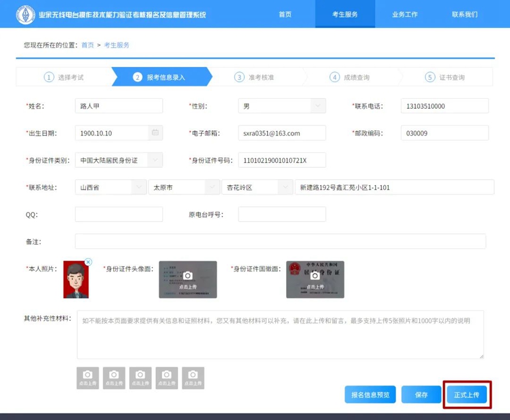Screen dimensions: 510x420
Task: Open the 性别 dropdown arrow
Action: pyautogui.click(x=318, y=106)
